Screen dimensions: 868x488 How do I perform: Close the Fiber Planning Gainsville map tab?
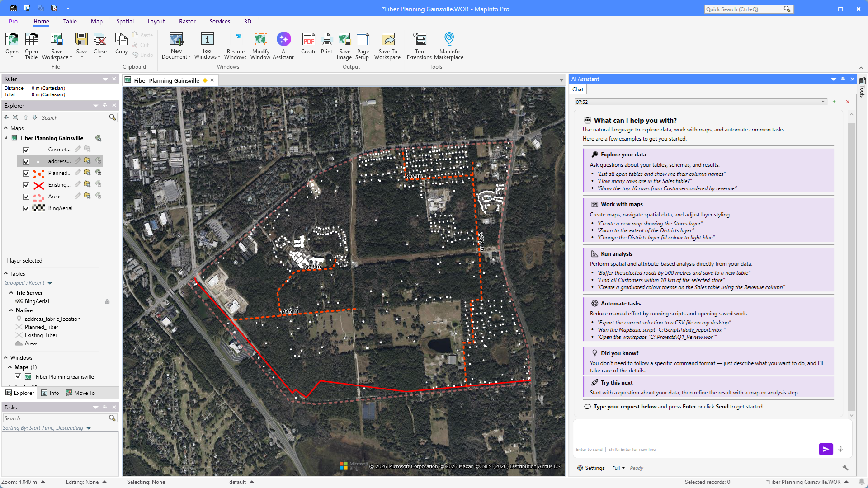[212, 80]
